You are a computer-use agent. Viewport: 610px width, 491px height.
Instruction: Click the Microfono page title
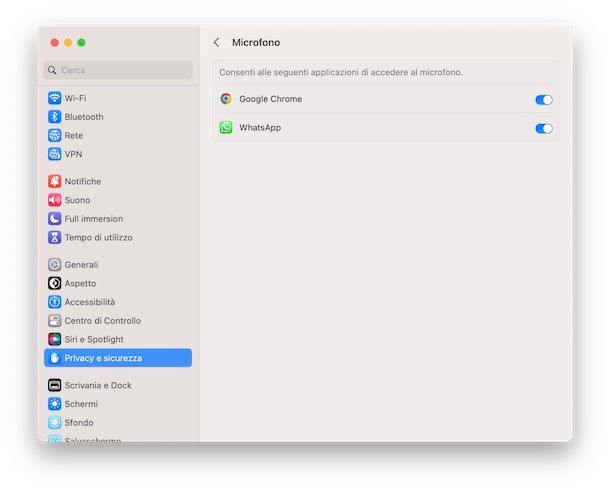click(x=256, y=42)
